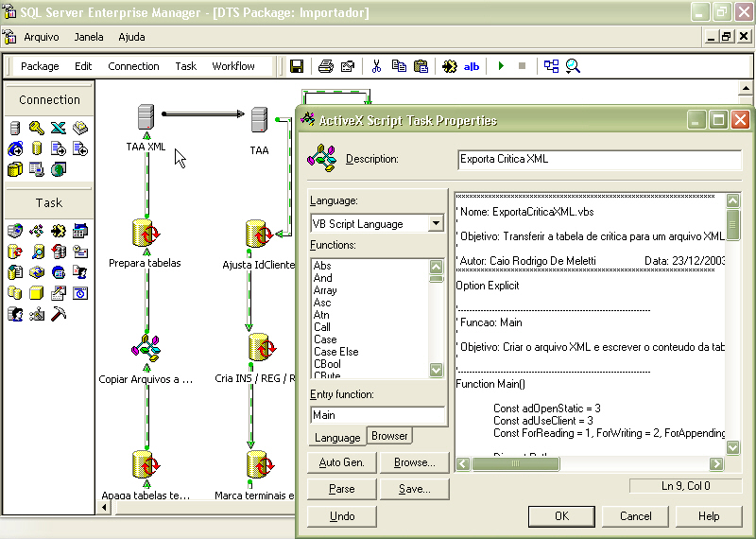The image size is (756, 539).
Task: Select the Transfer Logins person task icon
Action: pyautogui.click(x=15, y=314)
